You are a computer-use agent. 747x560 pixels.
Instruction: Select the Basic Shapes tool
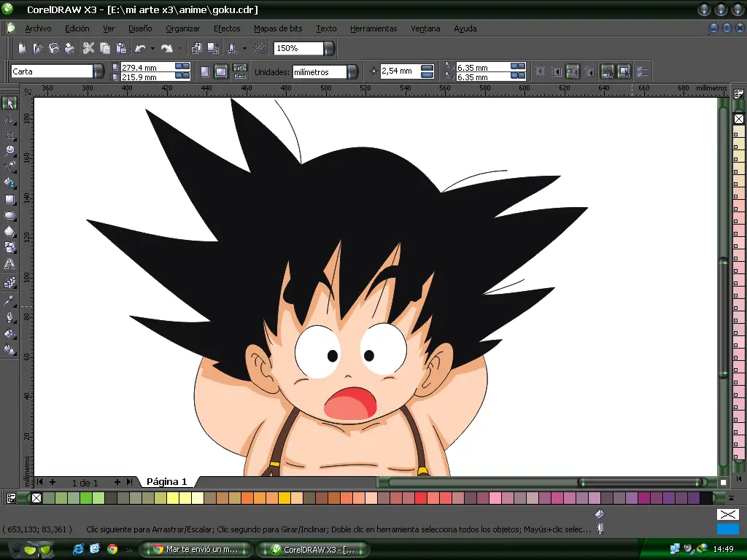(x=9, y=248)
